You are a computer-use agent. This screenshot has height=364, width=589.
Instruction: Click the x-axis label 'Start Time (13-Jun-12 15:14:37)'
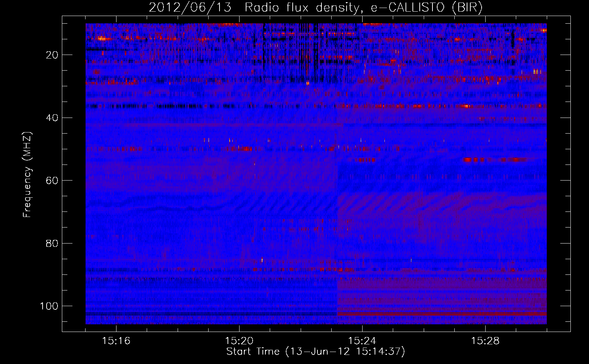[x=316, y=352]
